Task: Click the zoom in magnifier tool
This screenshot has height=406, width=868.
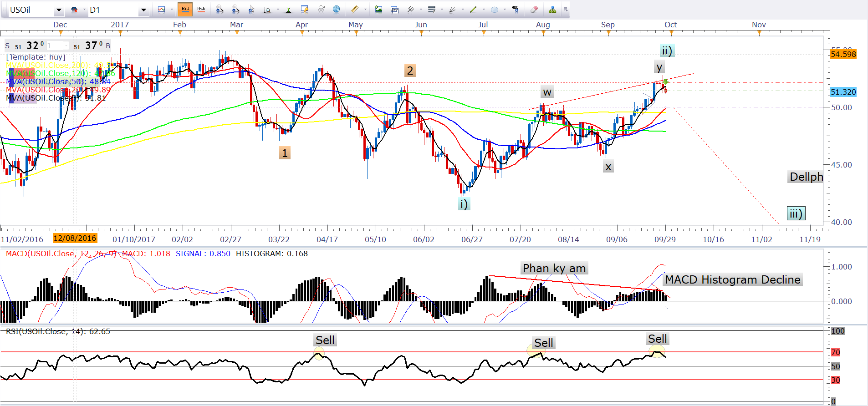Action: pos(219,10)
